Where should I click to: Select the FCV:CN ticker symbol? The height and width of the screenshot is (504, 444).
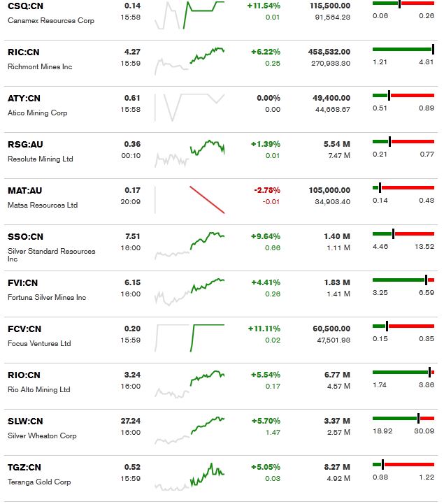coord(24,329)
